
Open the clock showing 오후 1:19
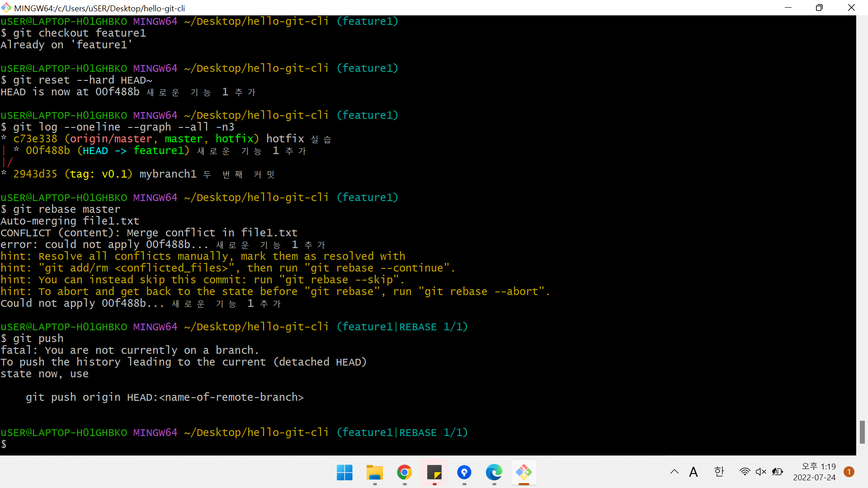tap(814, 472)
